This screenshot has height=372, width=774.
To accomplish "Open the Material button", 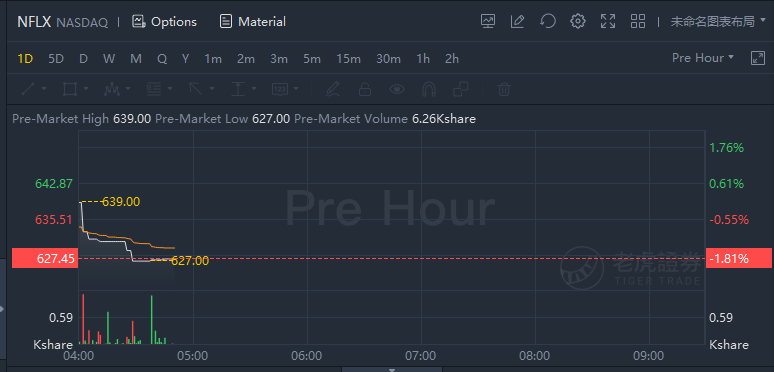I will click(x=253, y=22).
